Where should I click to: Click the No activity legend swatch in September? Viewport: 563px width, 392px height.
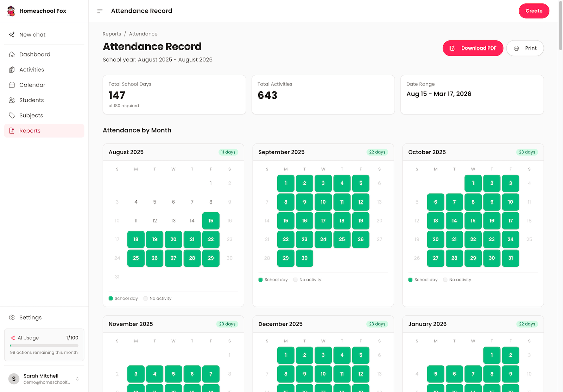(x=296, y=280)
